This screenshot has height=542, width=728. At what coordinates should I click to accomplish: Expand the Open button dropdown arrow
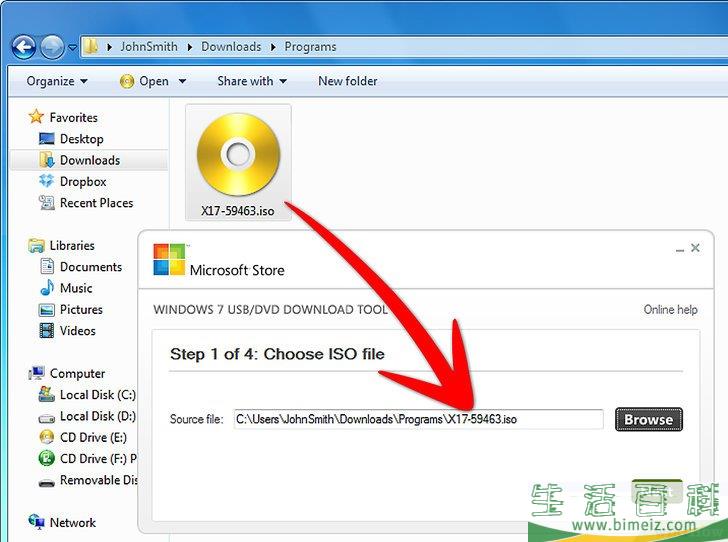click(x=182, y=81)
